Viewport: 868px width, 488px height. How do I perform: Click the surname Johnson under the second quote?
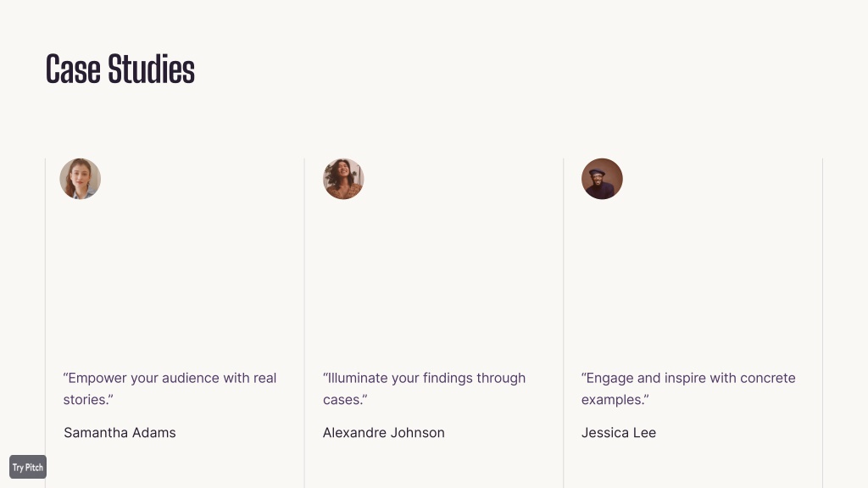pos(417,433)
